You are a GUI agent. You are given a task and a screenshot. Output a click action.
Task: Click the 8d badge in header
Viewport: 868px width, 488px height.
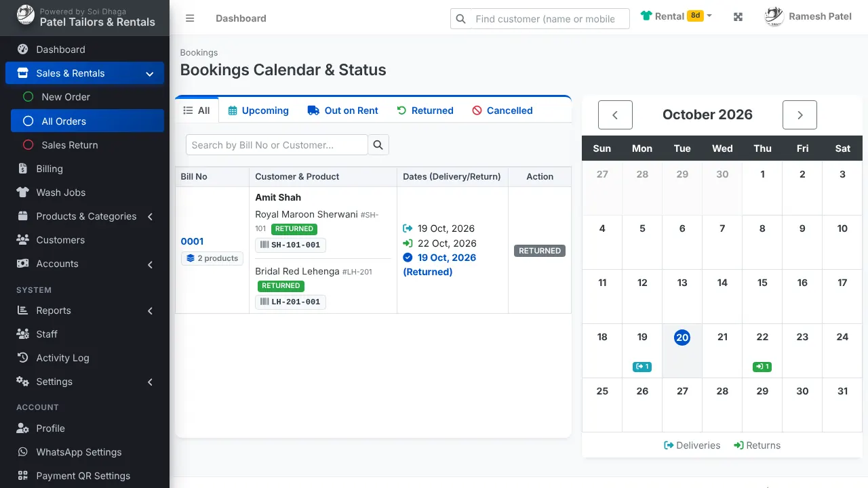click(695, 16)
